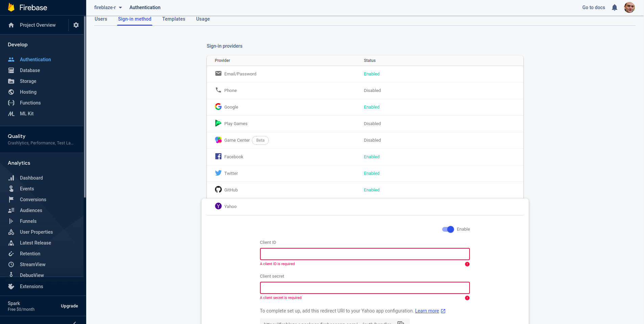Click the Audiences icon
This screenshot has height=324, width=644.
click(x=11, y=210)
